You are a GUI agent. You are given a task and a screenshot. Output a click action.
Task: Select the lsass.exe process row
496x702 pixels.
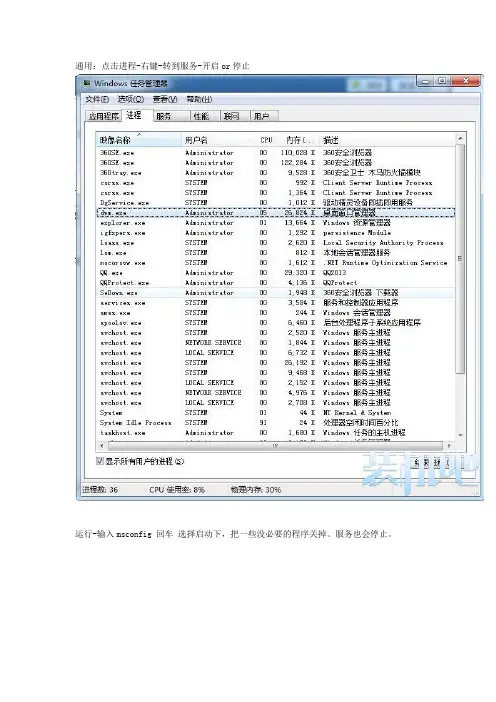point(276,243)
